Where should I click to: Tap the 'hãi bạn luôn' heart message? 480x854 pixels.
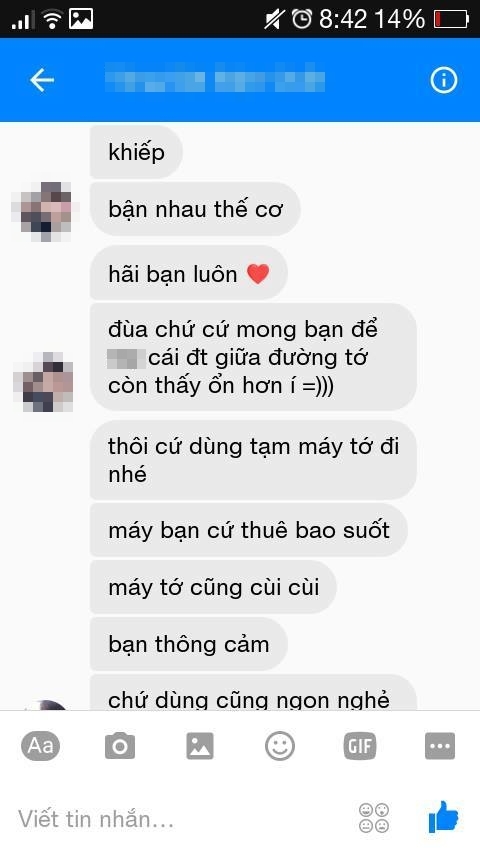click(189, 273)
